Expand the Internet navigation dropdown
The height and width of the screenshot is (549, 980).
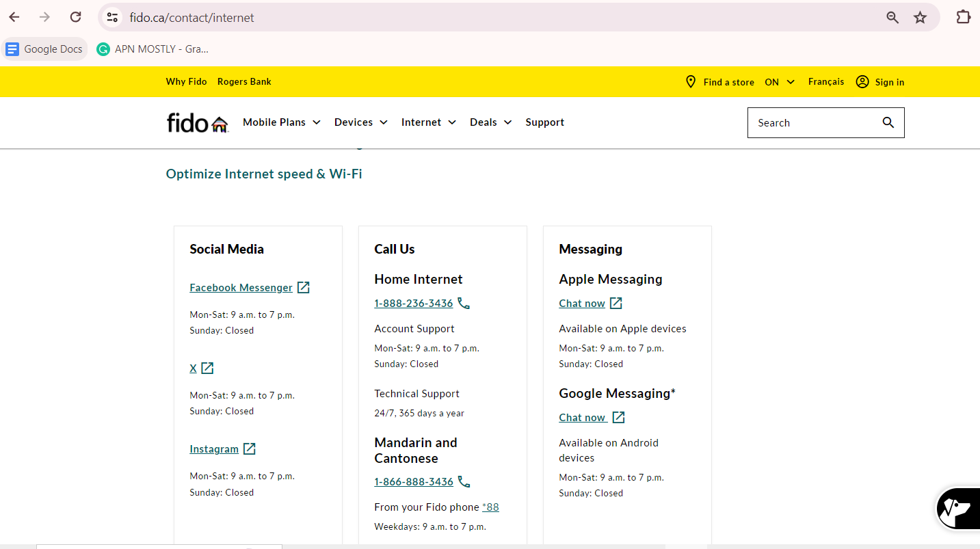[428, 122]
